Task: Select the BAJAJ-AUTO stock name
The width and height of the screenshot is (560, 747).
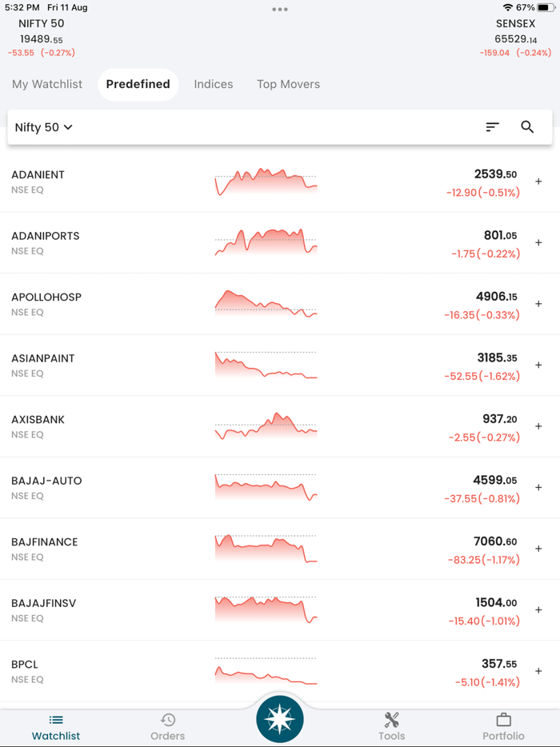Action: (x=46, y=481)
